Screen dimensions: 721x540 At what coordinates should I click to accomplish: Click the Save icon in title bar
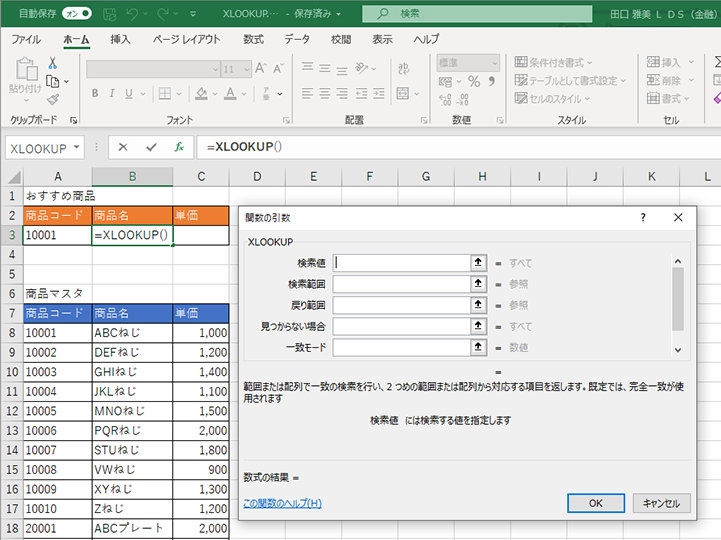pyautogui.click(x=109, y=14)
